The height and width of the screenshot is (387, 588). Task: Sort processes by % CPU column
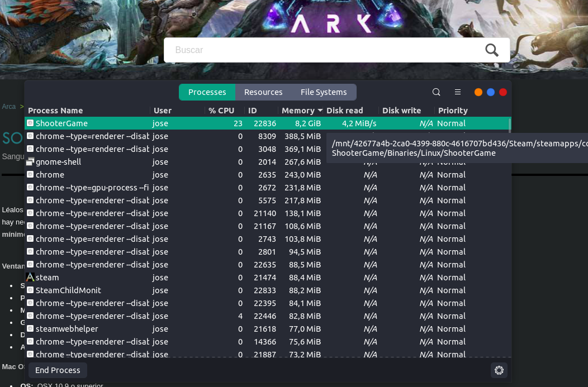221,111
